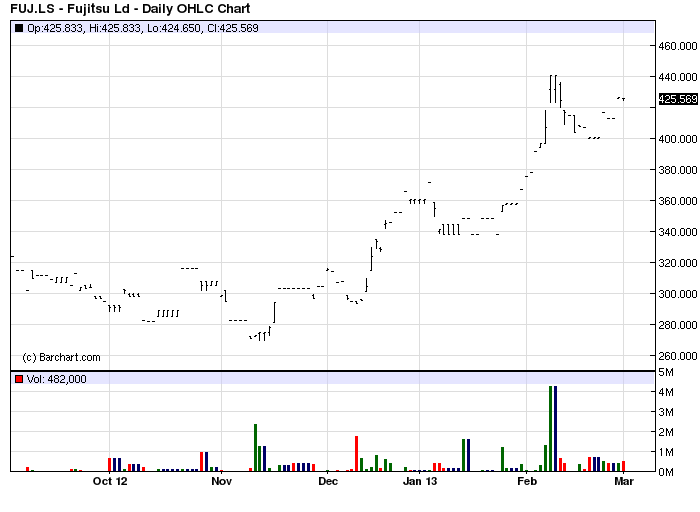Image resolution: width=700 pixels, height=512 pixels.
Task: Click the 300.000 price axis label
Action: (x=678, y=294)
